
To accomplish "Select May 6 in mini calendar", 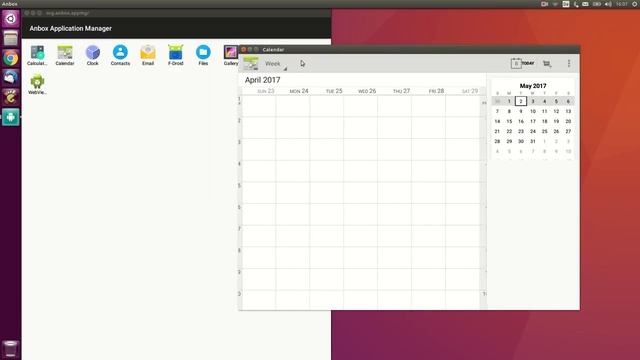I will (568, 101).
